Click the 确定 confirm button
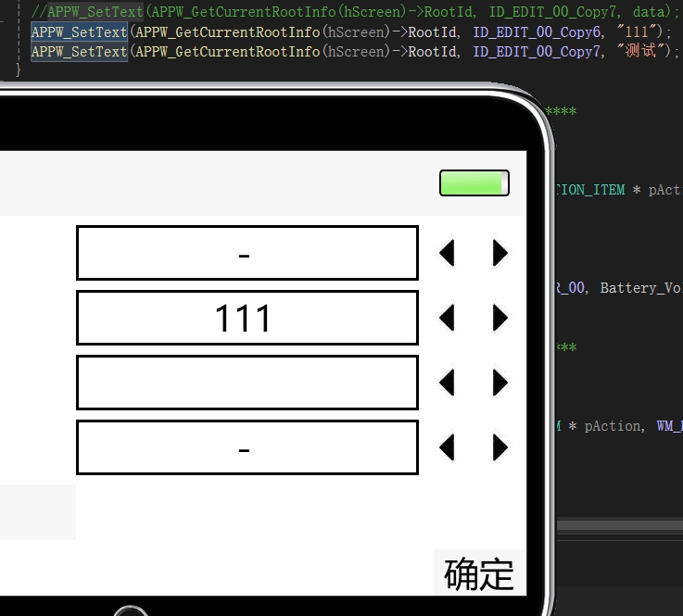 click(479, 573)
